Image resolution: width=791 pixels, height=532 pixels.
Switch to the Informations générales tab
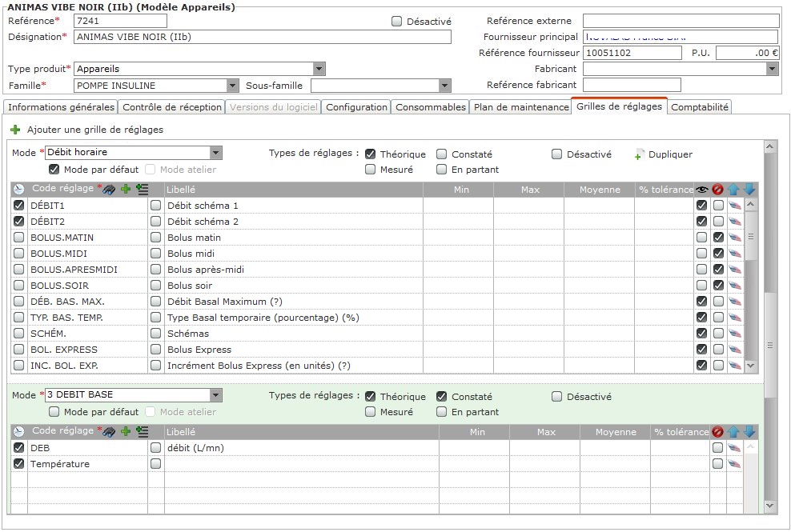61,107
